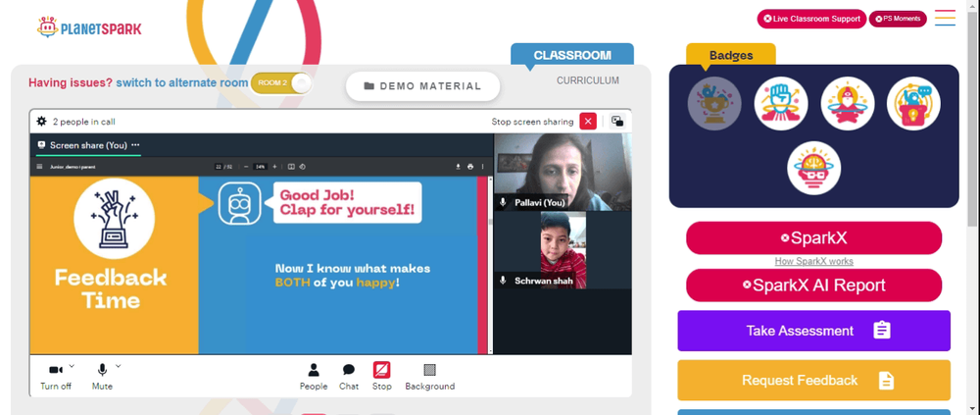Select Pallavi (You) video tile
This screenshot has height=415, width=980.
point(563,172)
